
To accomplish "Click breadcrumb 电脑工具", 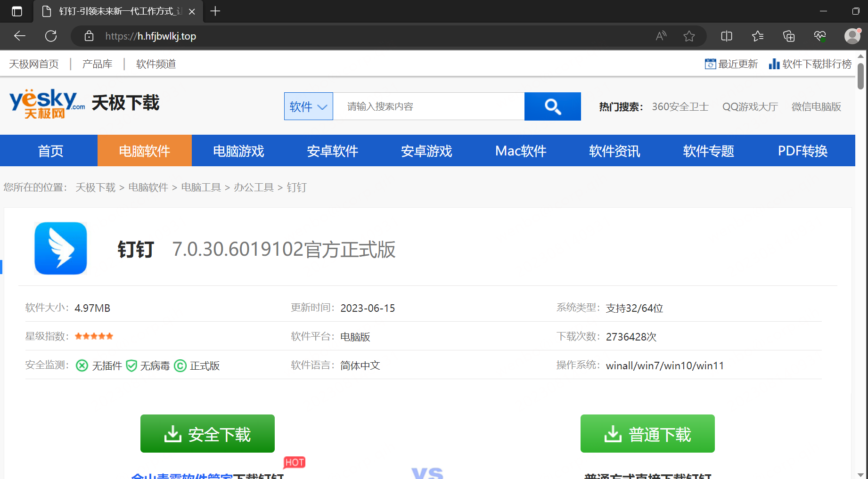I will click(x=201, y=187).
